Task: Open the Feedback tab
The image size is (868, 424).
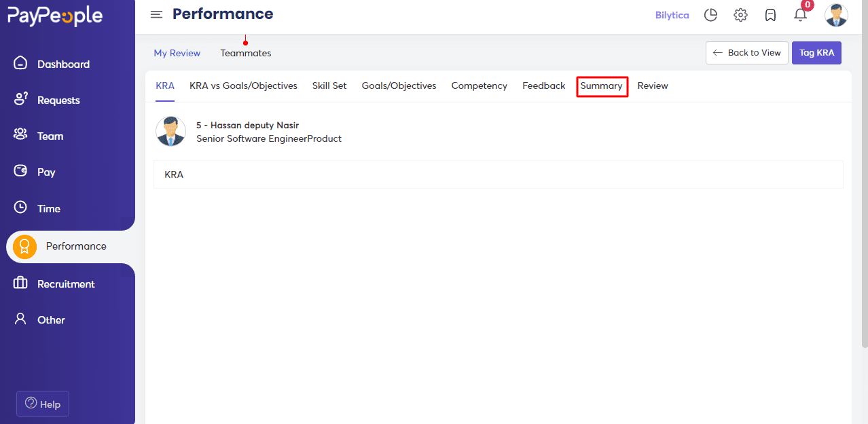Action: 544,85
